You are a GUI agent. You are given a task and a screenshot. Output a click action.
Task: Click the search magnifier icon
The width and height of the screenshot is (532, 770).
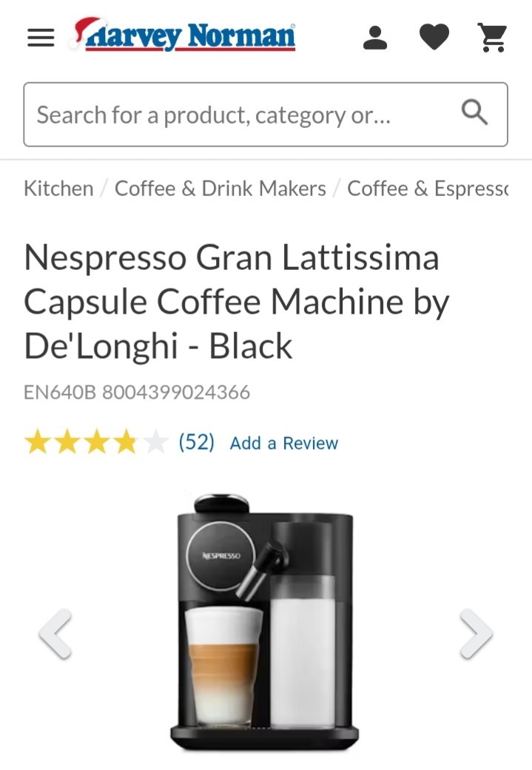click(474, 112)
